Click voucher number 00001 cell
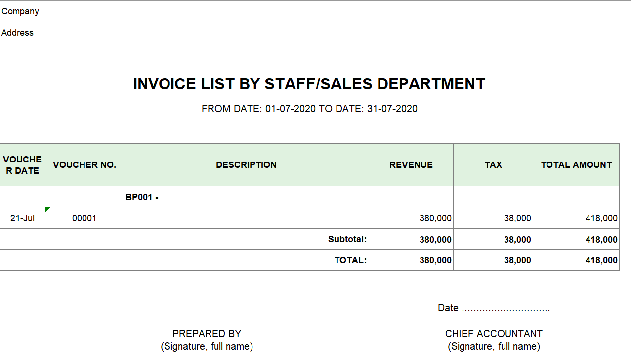 84,218
